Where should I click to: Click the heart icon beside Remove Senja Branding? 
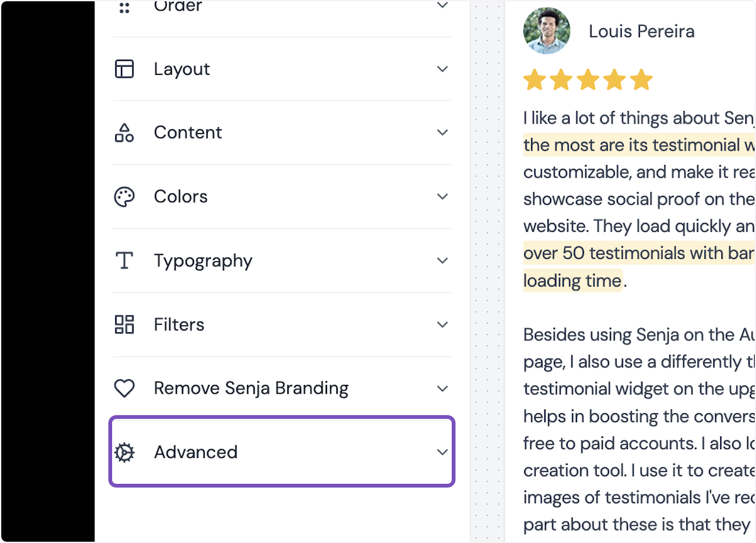click(124, 388)
